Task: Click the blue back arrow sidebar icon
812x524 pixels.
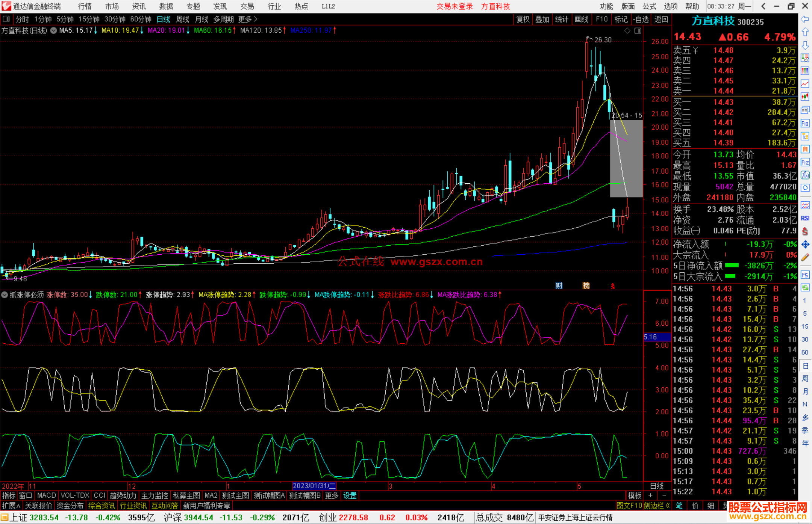Action: tap(805, 19)
